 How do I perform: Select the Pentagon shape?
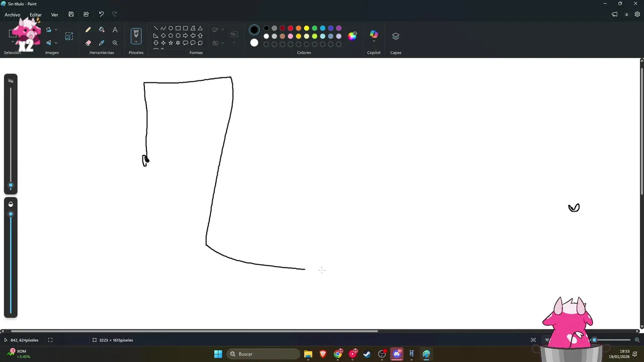(171, 36)
